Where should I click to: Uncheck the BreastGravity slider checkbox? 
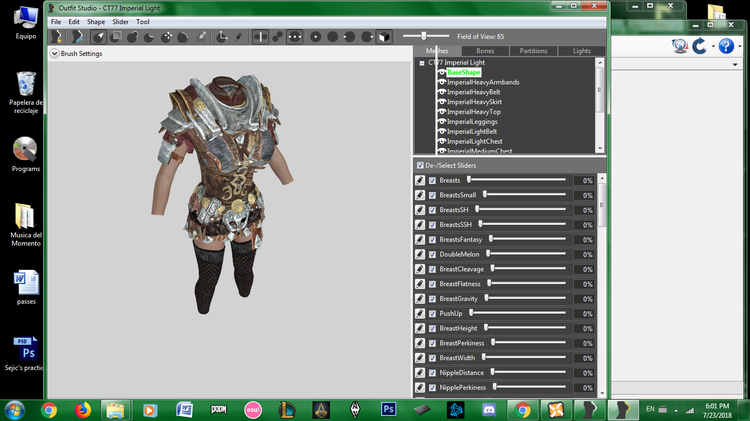(x=432, y=299)
